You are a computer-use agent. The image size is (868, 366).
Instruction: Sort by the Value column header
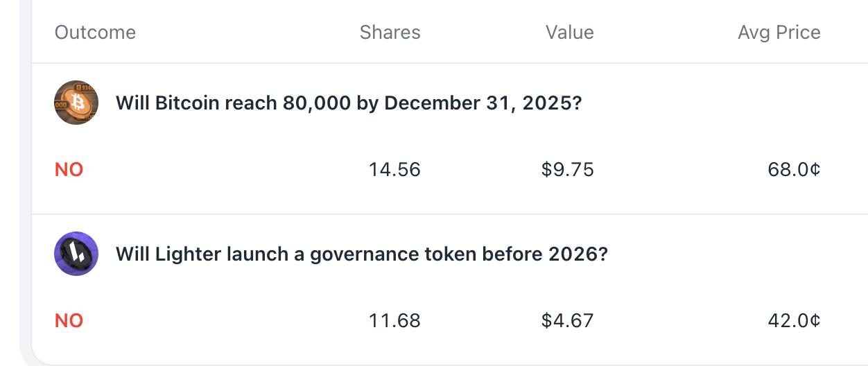tap(569, 33)
